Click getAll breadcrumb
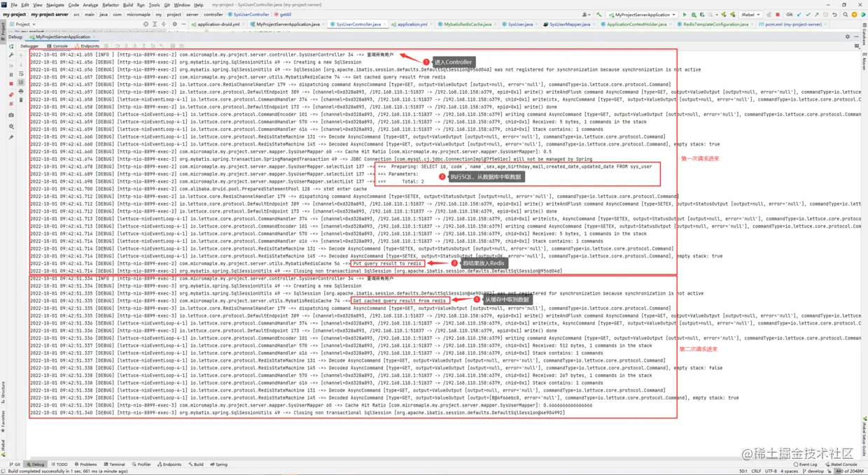Image resolution: width=868 pixels, height=475 pixels. click(x=283, y=14)
